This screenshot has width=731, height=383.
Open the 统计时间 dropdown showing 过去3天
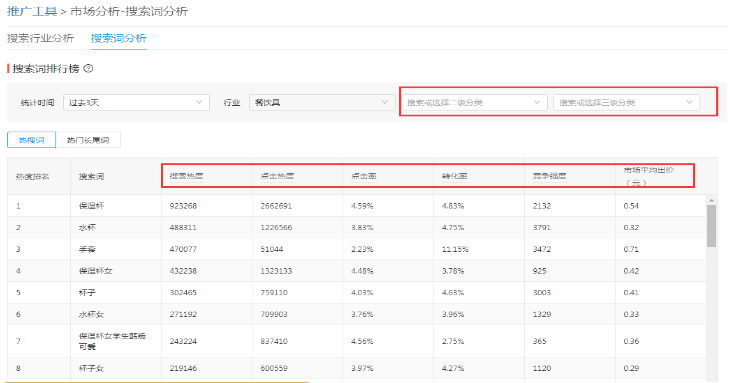136,103
